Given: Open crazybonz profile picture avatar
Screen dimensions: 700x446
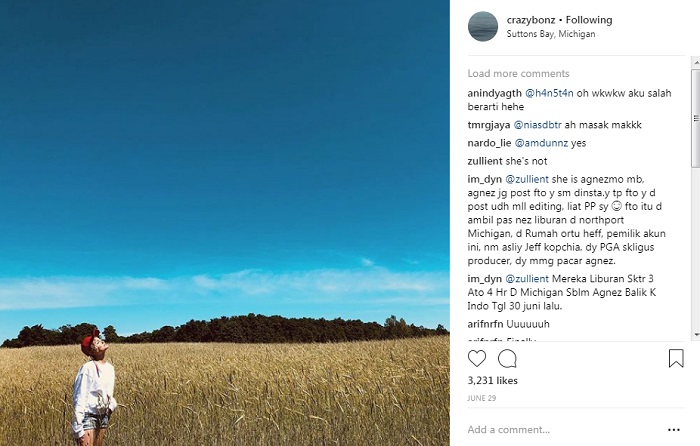Looking at the screenshot, I should point(483,26).
